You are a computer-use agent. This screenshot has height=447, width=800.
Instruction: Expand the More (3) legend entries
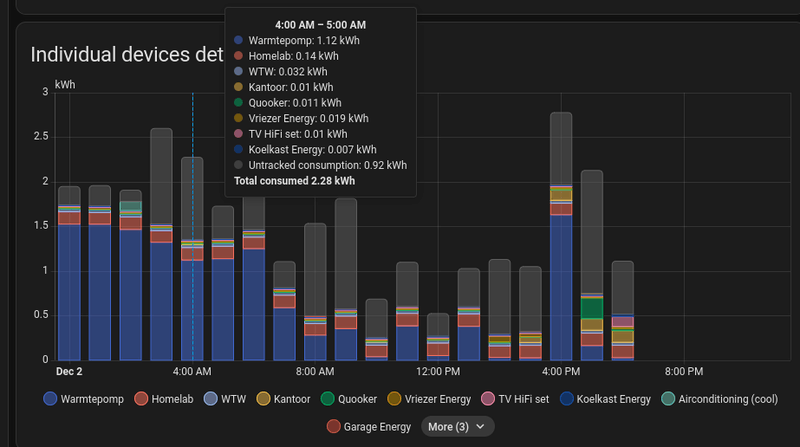point(457,427)
